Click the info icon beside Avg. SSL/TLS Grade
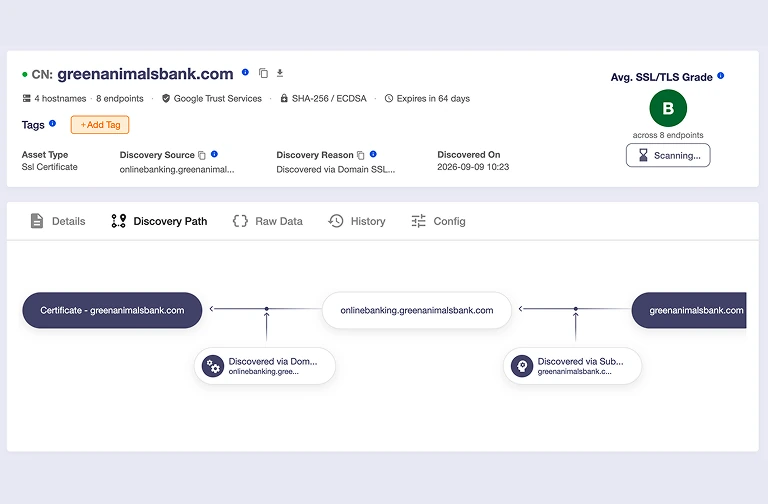 [x=720, y=76]
